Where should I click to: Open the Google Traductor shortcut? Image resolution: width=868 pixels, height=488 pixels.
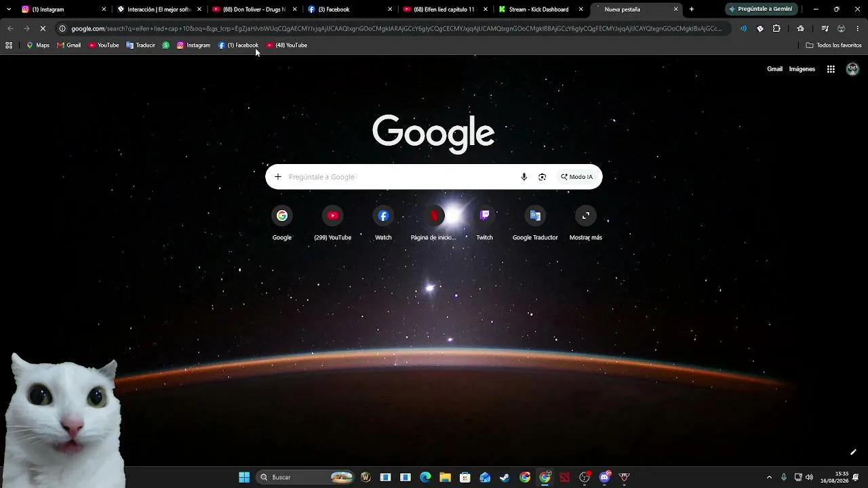(x=535, y=224)
